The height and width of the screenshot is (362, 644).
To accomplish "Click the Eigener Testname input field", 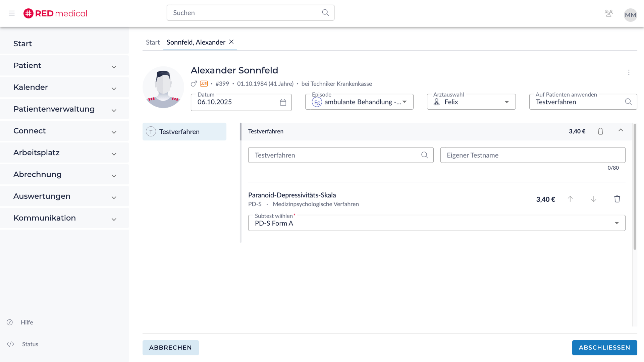I will (532, 155).
